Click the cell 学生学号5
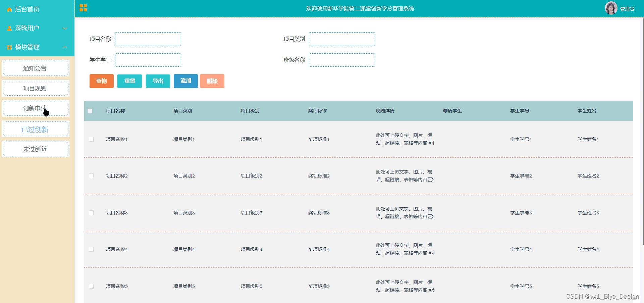The image size is (644, 303). click(521, 286)
